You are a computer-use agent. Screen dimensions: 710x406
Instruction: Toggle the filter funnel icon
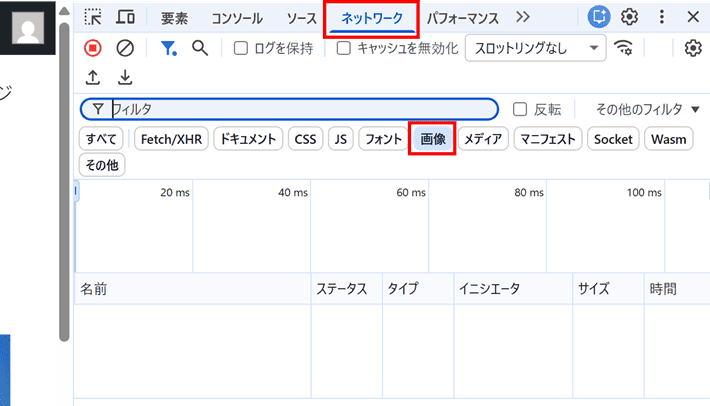click(168, 48)
